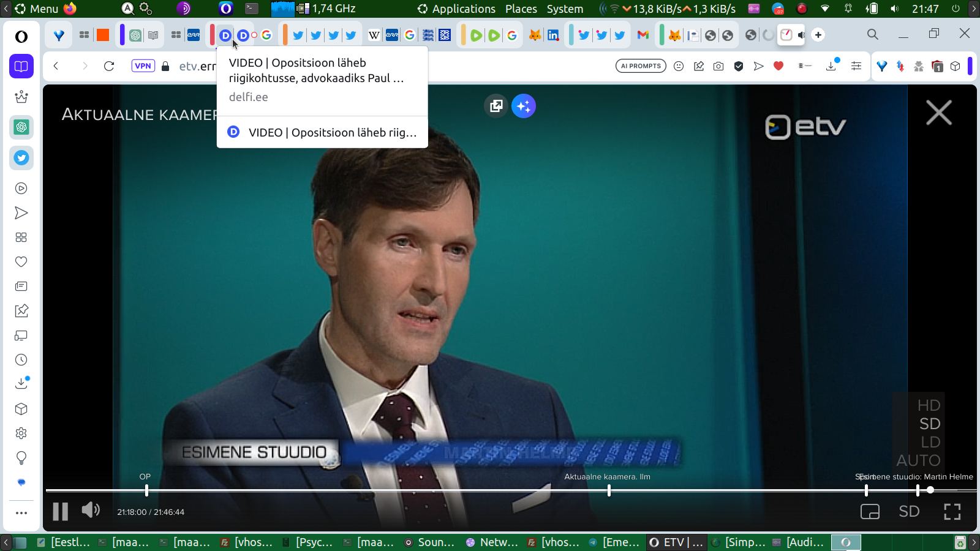Enter fullscreen video mode
Image resolution: width=980 pixels, height=551 pixels.
(x=952, y=512)
